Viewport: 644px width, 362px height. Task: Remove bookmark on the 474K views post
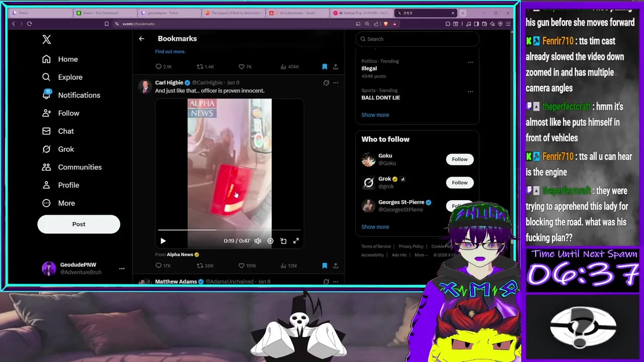[325, 66]
